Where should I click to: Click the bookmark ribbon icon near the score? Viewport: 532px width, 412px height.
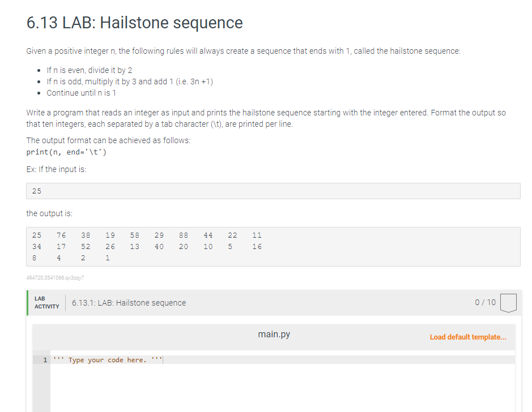(508, 302)
